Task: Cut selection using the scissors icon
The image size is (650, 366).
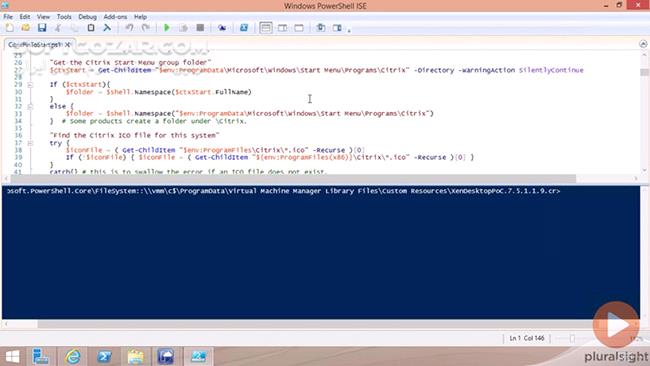Action: tap(58, 28)
